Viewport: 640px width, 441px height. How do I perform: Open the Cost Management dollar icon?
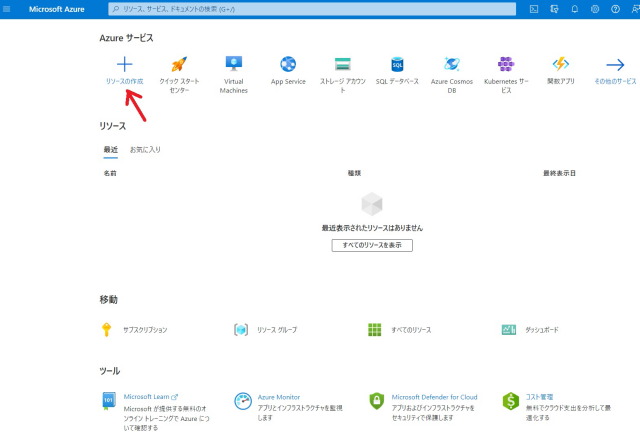point(511,401)
